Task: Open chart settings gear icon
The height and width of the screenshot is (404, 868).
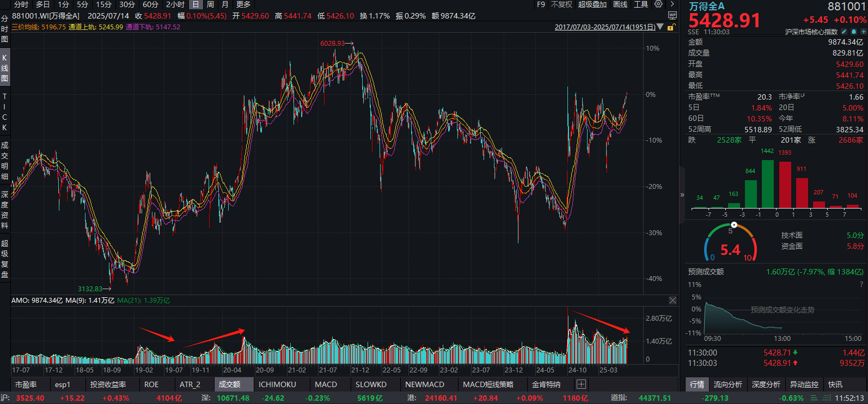Action: 658,4
